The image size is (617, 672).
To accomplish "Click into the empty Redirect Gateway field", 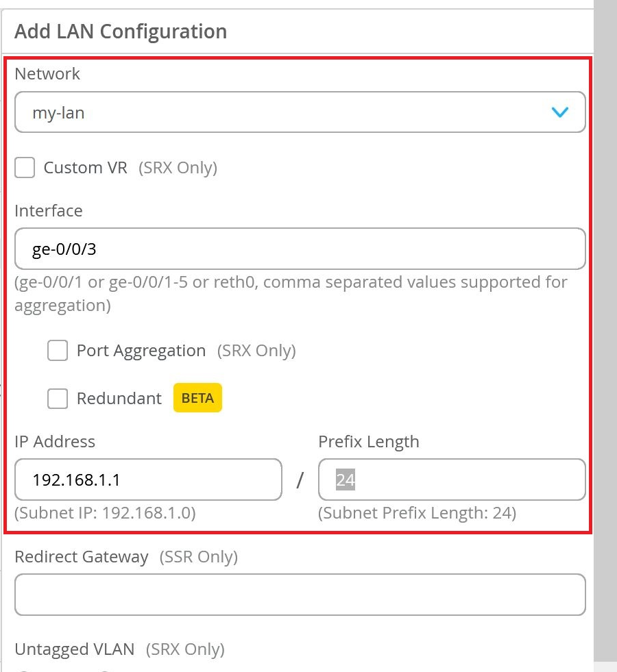I will pos(300,595).
